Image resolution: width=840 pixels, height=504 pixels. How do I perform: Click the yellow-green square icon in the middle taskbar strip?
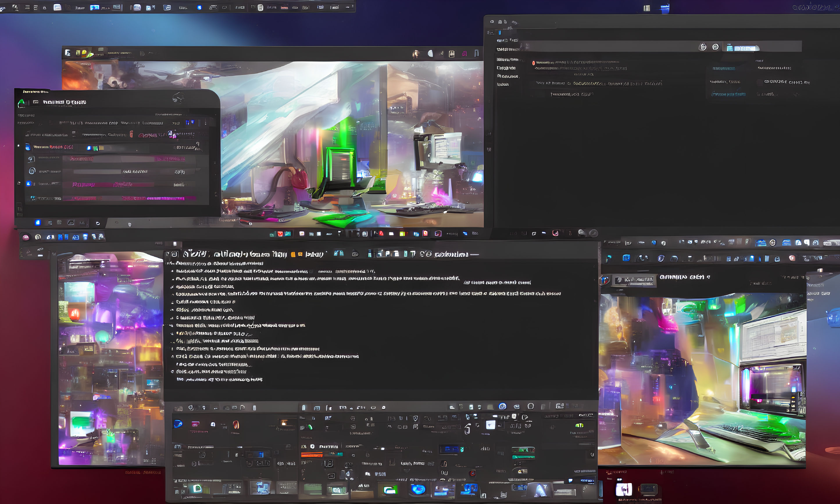pyautogui.click(x=402, y=234)
